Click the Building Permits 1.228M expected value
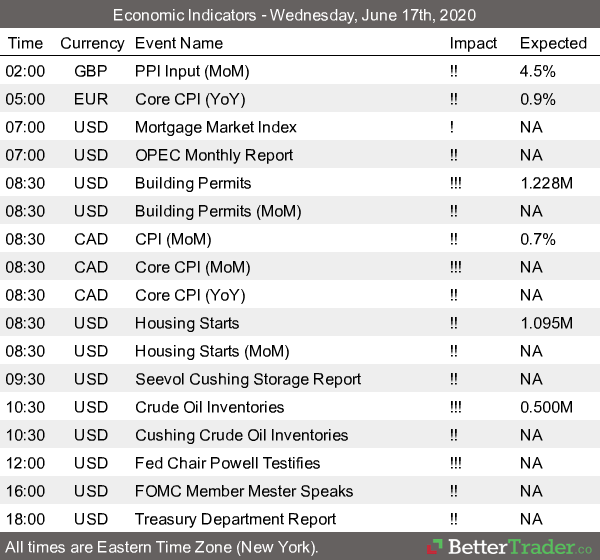 (546, 183)
